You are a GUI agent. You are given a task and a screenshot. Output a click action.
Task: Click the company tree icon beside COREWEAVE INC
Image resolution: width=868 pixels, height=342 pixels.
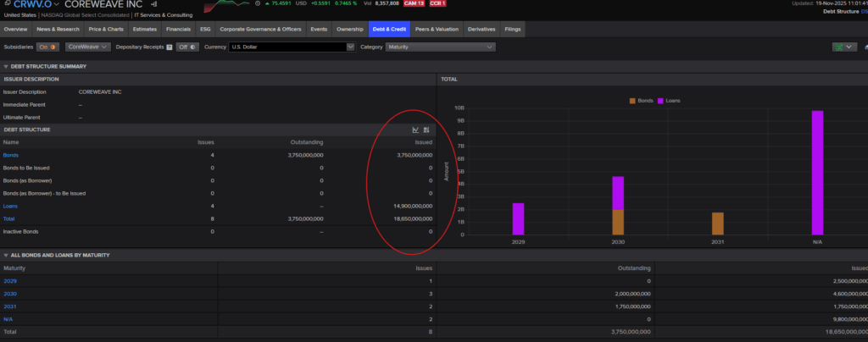coord(154,4)
